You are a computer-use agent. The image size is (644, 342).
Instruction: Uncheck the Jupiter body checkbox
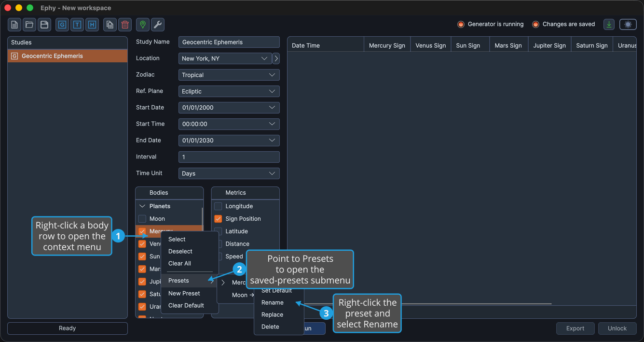(142, 282)
